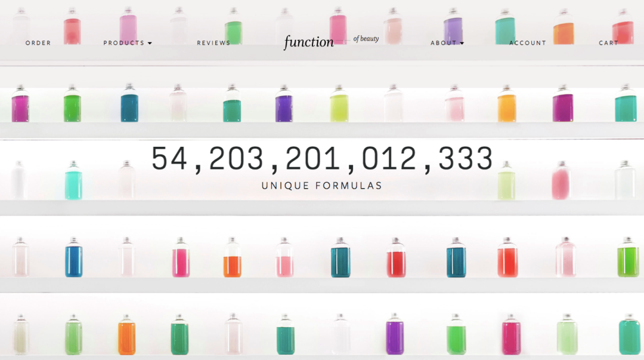Image resolution: width=644 pixels, height=360 pixels.
Task: Go to the Order page
Action: (x=38, y=43)
